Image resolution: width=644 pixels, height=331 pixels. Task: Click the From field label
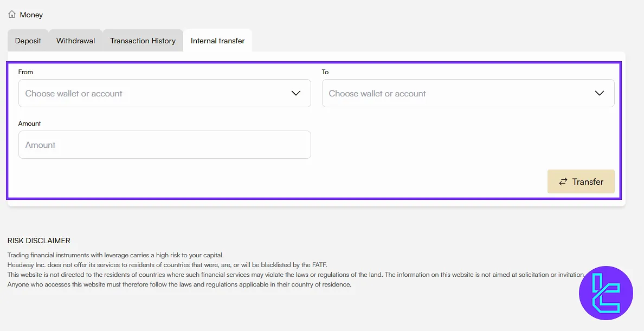pyautogui.click(x=25, y=72)
